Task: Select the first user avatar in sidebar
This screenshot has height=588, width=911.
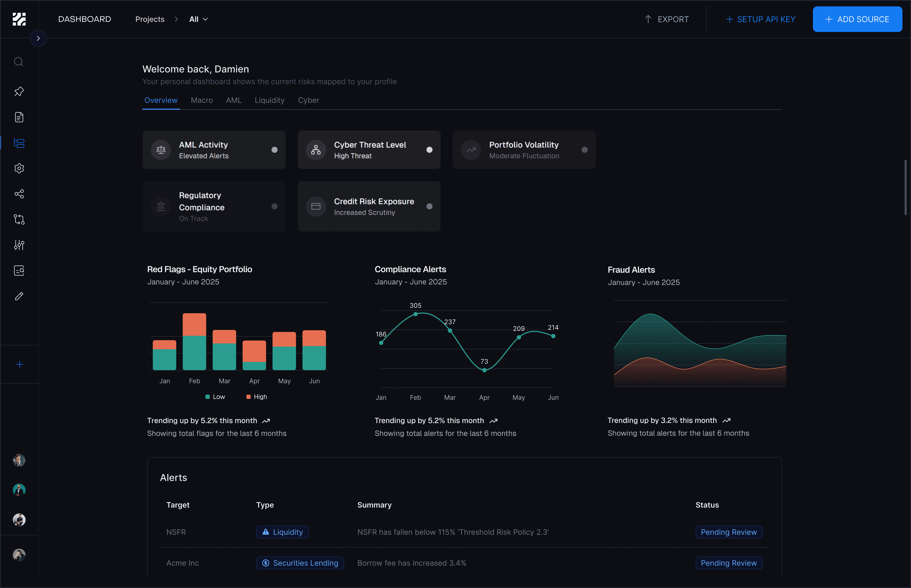Action: click(19, 460)
